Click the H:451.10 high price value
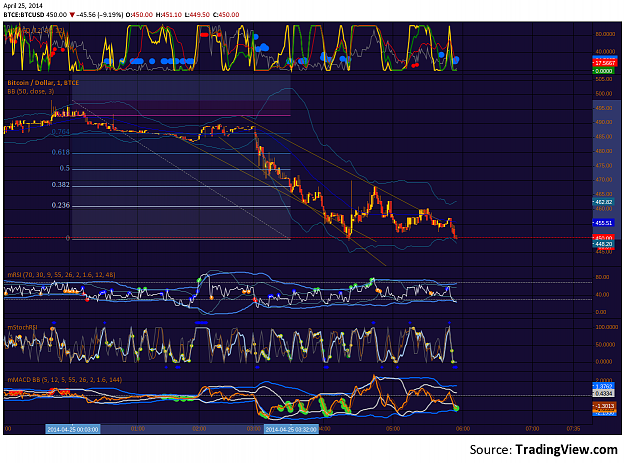The image size is (625, 463). pos(169,15)
